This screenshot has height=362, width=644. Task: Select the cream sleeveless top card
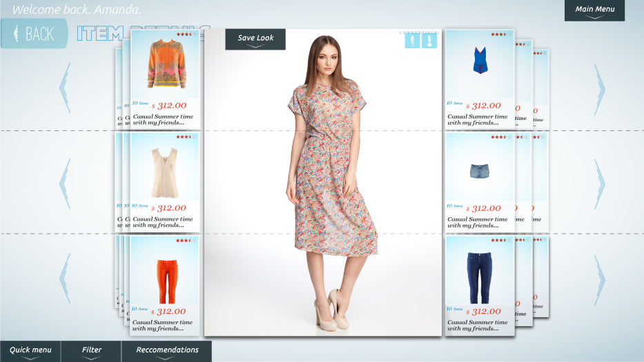coord(165,182)
